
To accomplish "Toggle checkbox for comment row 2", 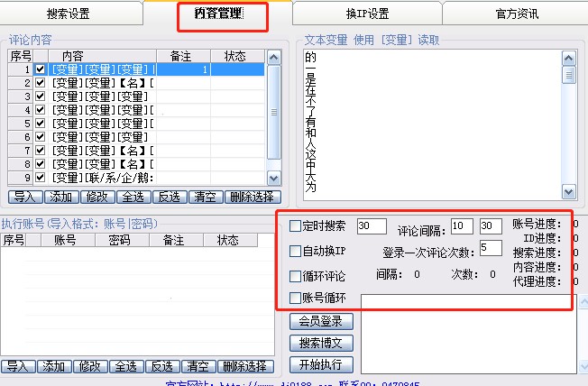I will pyautogui.click(x=40, y=83).
